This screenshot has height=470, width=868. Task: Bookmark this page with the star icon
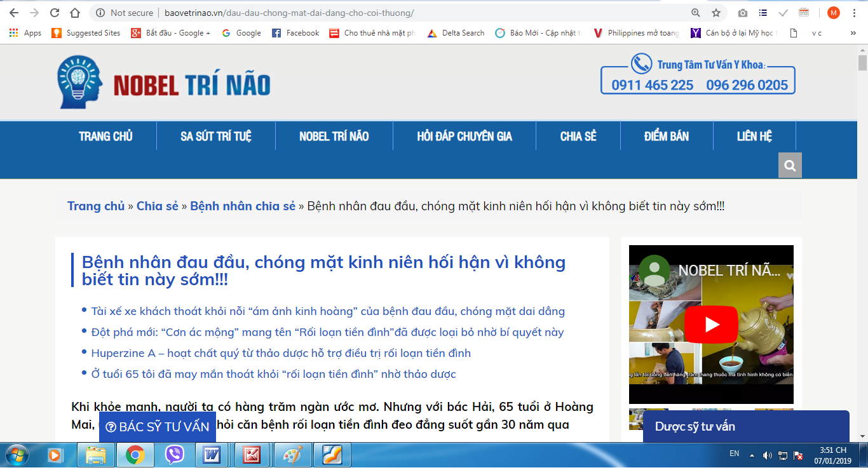(716, 13)
